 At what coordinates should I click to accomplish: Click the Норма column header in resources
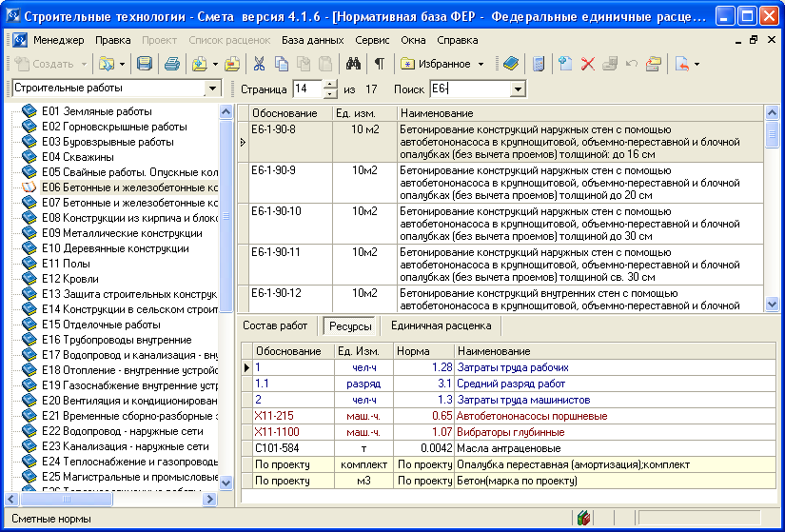[x=423, y=350]
